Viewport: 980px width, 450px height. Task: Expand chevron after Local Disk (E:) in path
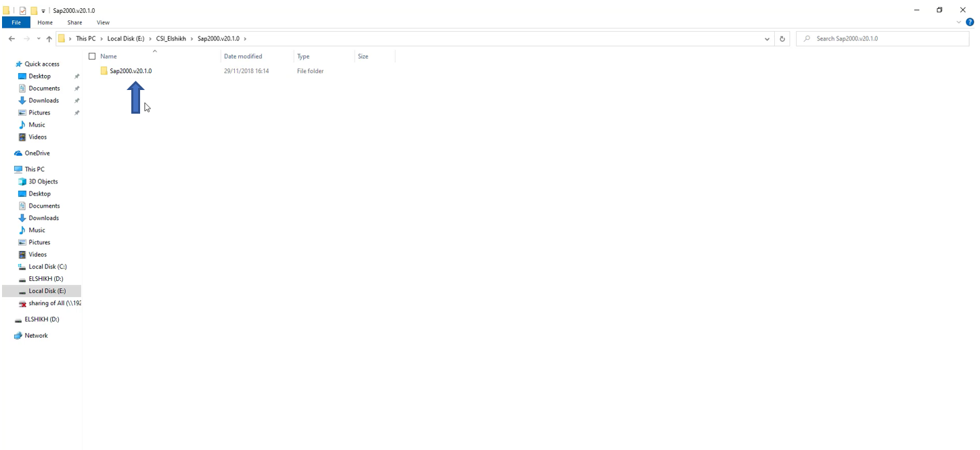(x=150, y=39)
